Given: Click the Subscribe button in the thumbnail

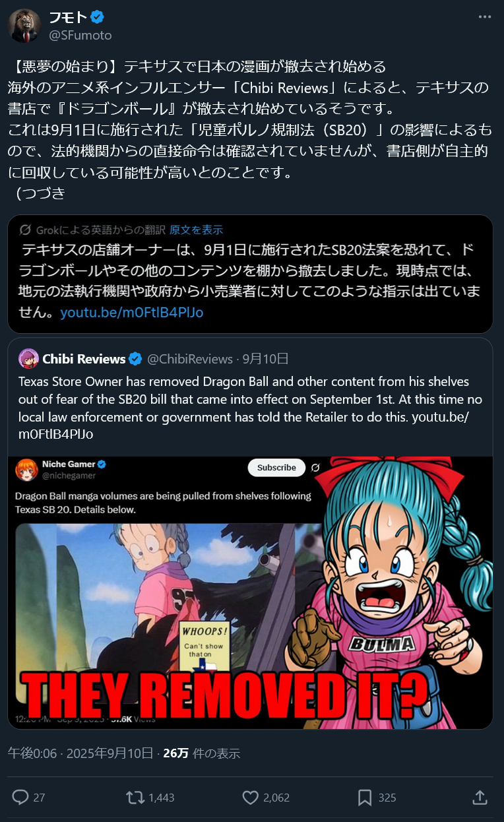Looking at the screenshot, I should [276, 467].
